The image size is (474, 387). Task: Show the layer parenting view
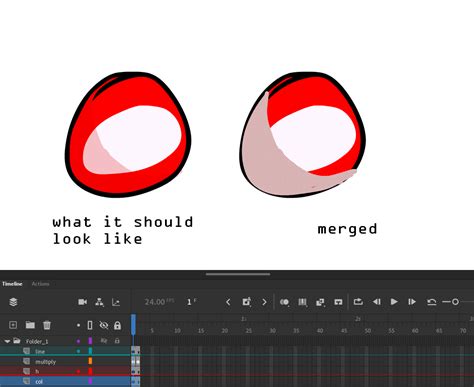[99, 302]
